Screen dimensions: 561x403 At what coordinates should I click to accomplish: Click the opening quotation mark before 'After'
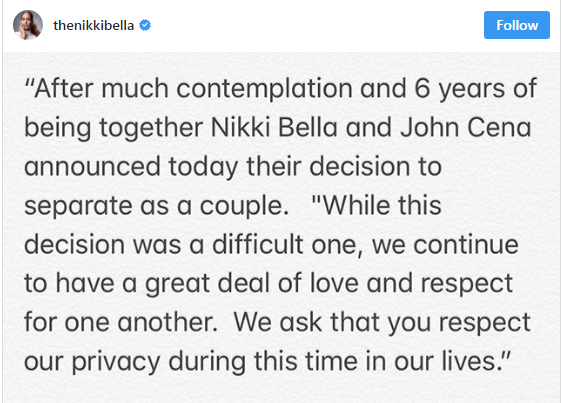pyautogui.click(x=29, y=84)
